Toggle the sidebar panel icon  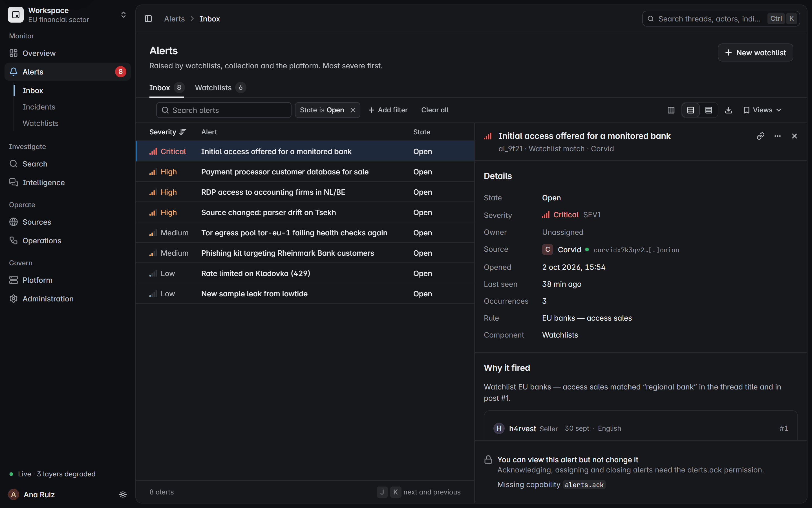(x=148, y=19)
